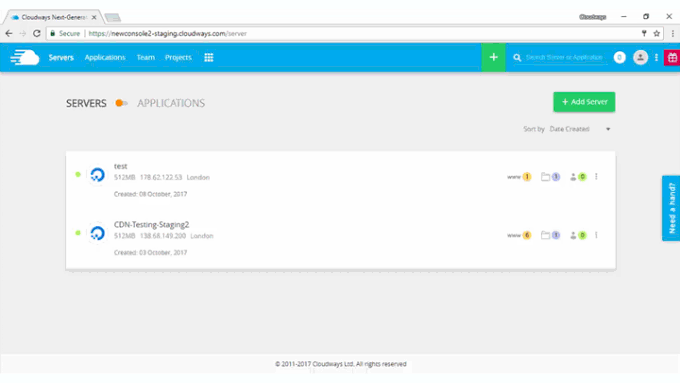Open www applications count for CDN-Testing-Staging2
Image resolution: width=680 pixels, height=383 pixels.
[519, 236]
